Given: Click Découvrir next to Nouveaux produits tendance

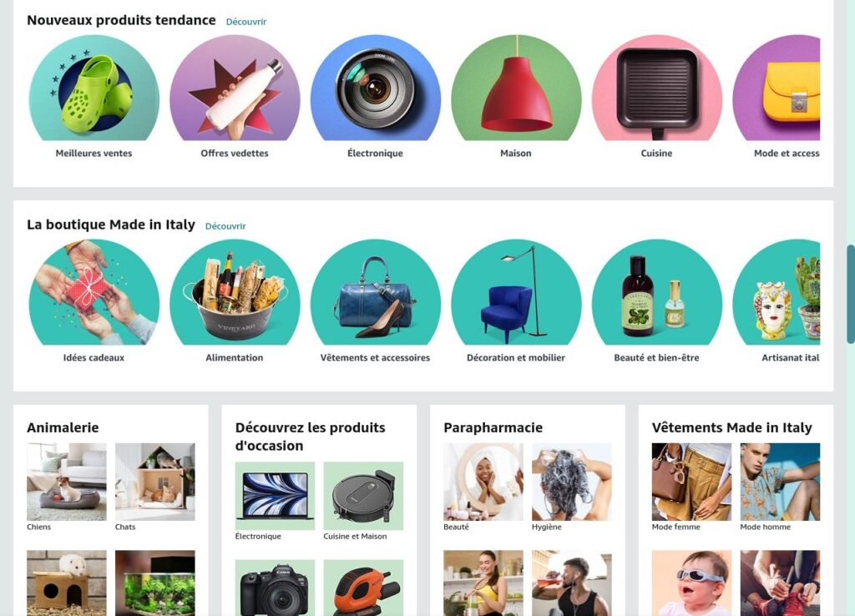Looking at the screenshot, I should 246,22.
